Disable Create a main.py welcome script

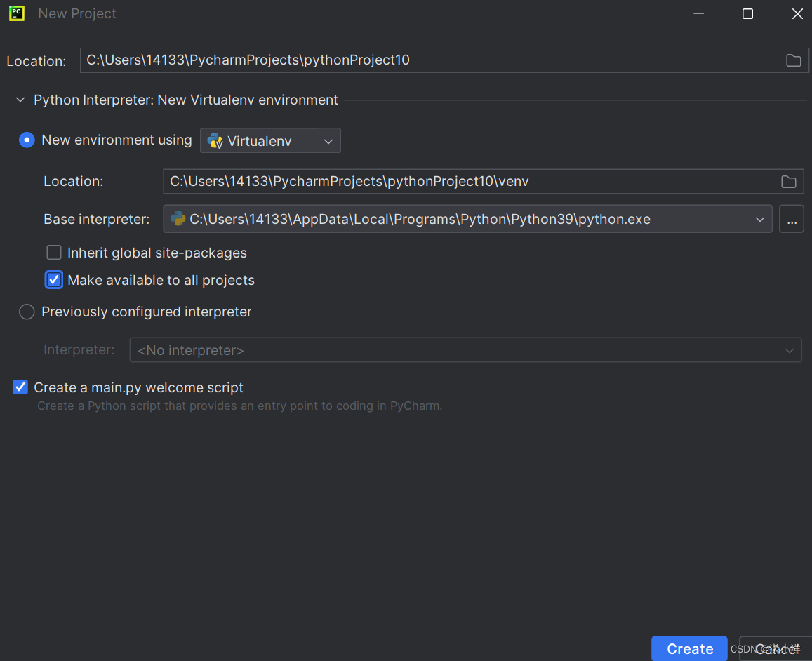20,387
